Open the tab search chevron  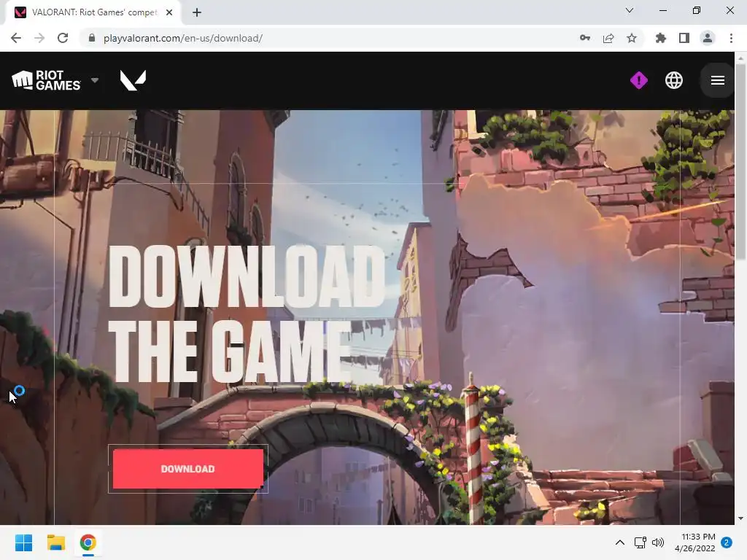coord(630,10)
